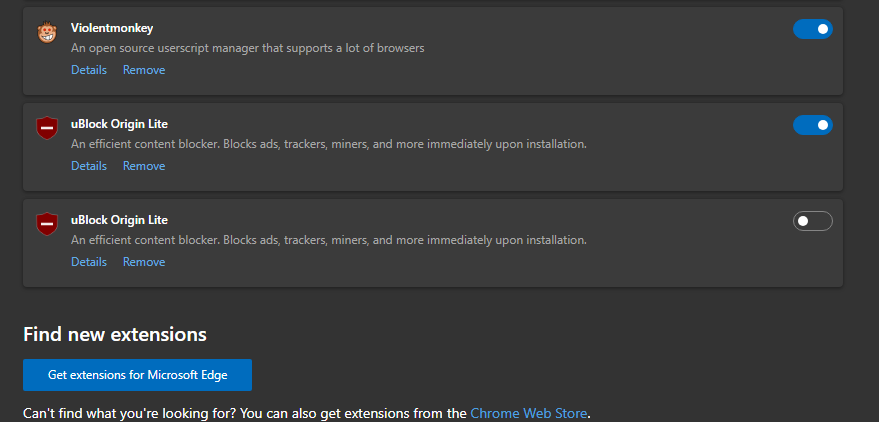Click the Violentmonkey monkey icon
Viewport: 879px width, 422px height.
(46, 32)
